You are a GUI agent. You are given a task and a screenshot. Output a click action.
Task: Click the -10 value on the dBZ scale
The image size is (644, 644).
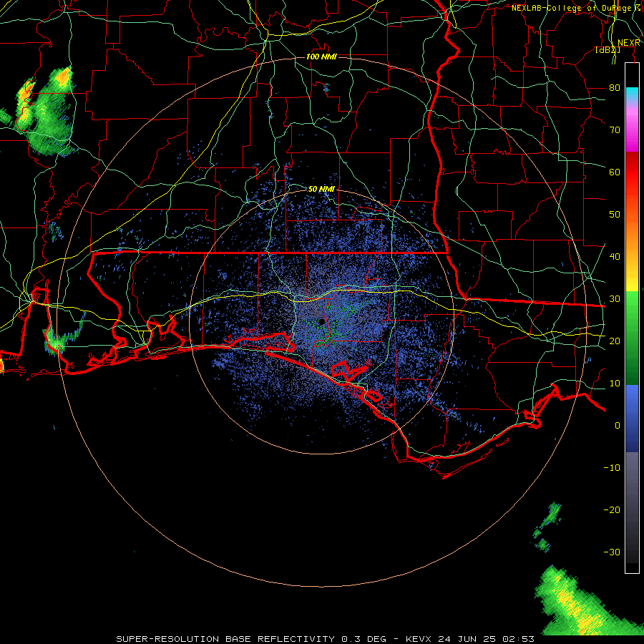(612, 467)
